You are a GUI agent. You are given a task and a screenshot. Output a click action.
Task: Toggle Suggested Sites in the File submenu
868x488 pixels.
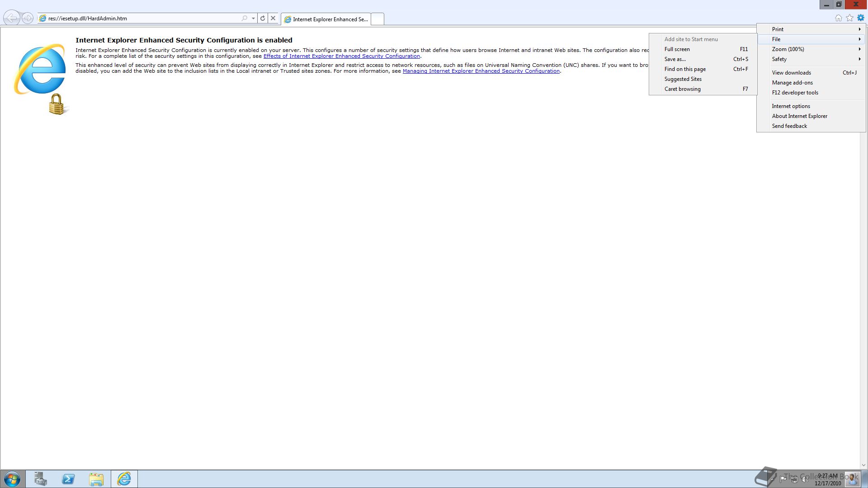703,79
